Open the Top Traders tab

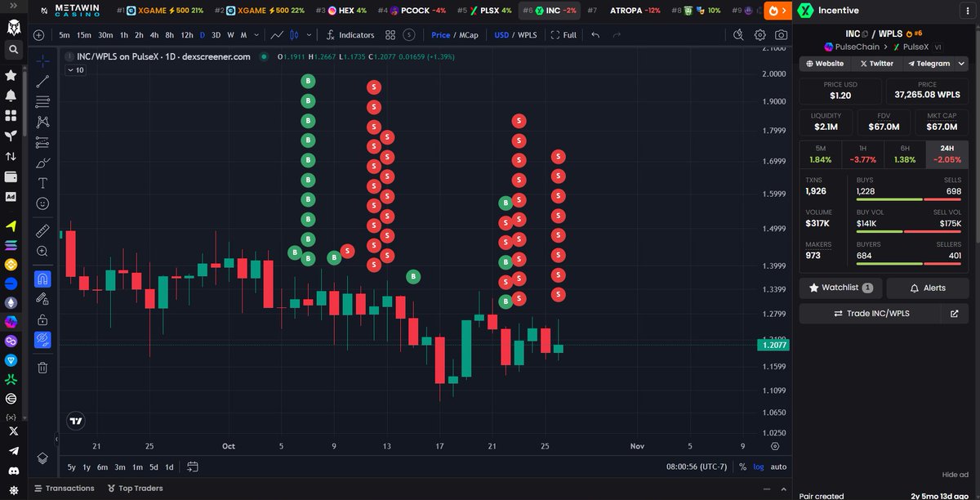135,488
